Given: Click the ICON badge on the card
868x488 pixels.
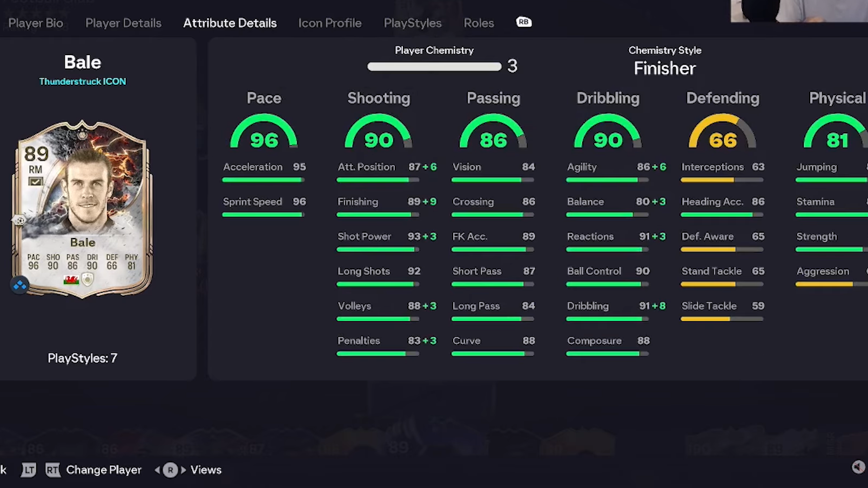Looking at the screenshot, I should click(88, 279).
